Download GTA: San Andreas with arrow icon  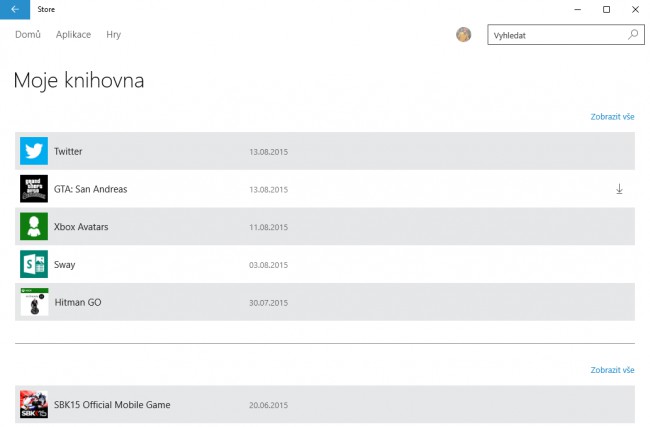tap(619, 189)
